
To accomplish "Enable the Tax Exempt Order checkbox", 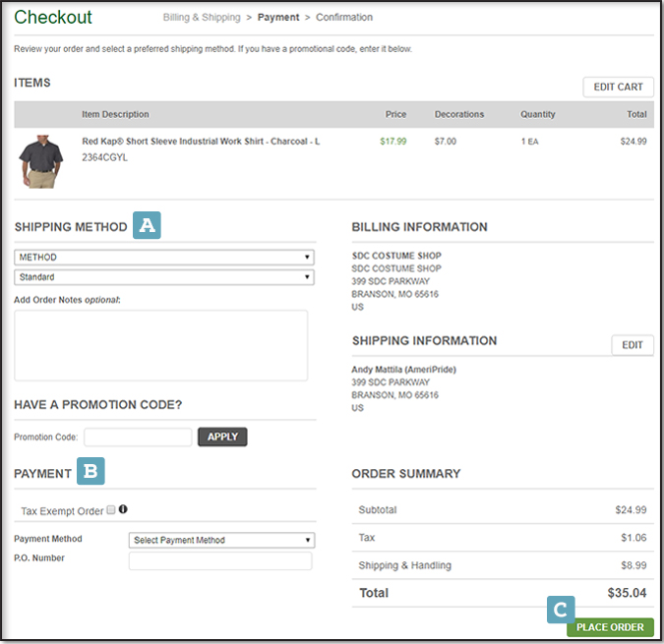I will [111, 509].
